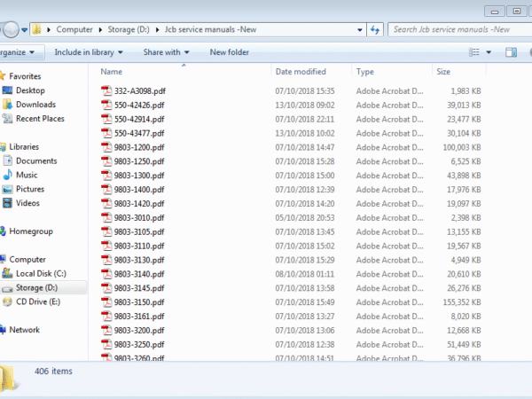Select file 9803-1300.pdf
The image size is (532, 399).
click(139, 176)
